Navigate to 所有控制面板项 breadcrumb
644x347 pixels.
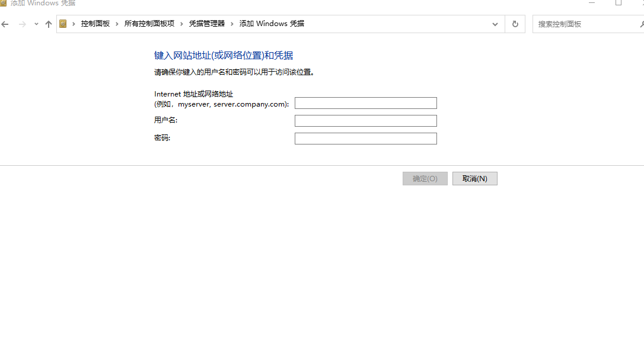[x=149, y=24]
